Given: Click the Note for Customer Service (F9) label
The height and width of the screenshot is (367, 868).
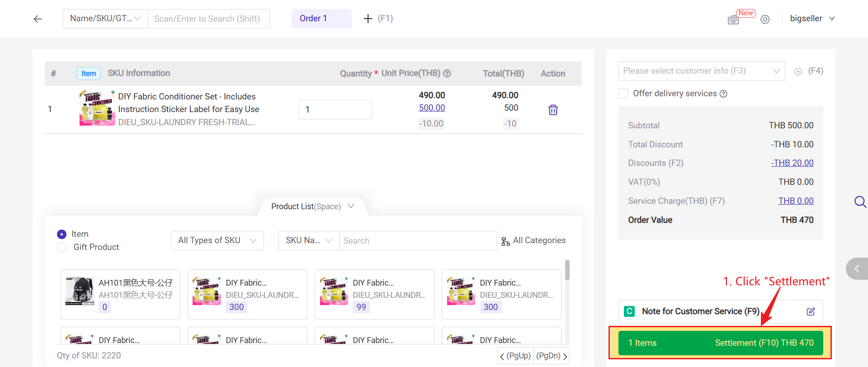Looking at the screenshot, I should click(x=701, y=311).
